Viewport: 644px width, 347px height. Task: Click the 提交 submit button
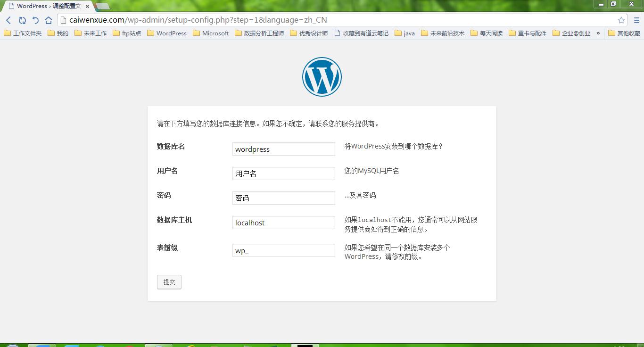pos(169,282)
